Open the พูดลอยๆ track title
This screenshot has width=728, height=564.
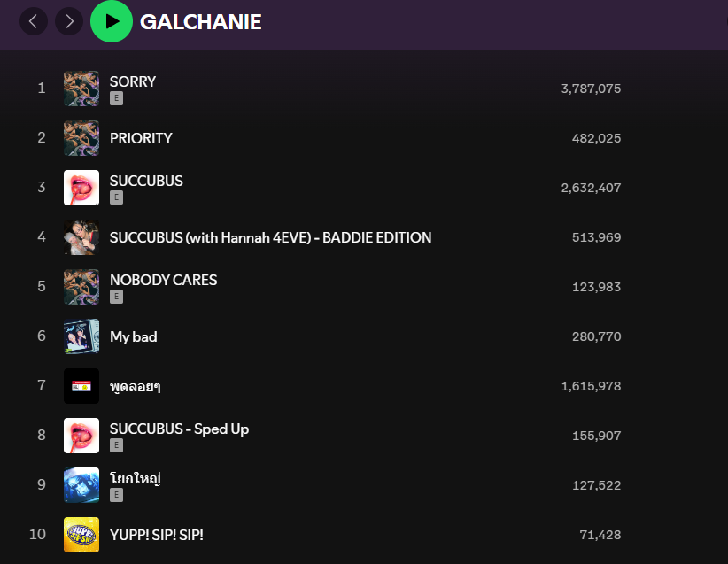pos(135,386)
